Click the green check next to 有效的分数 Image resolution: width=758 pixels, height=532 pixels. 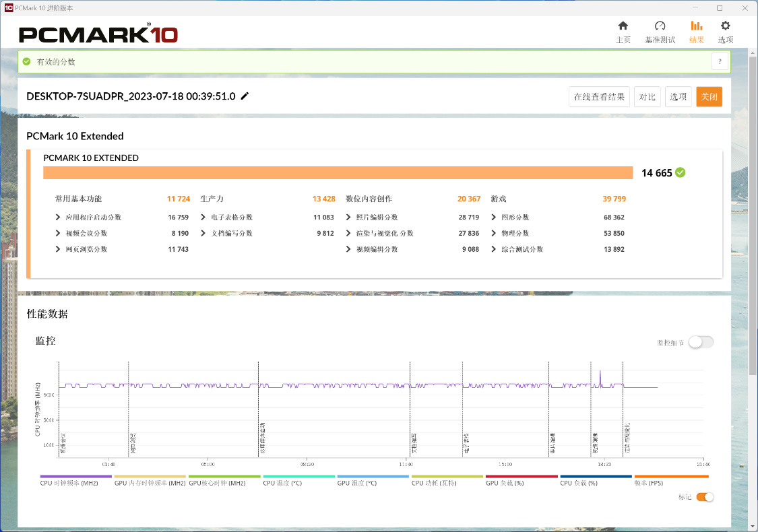point(26,61)
